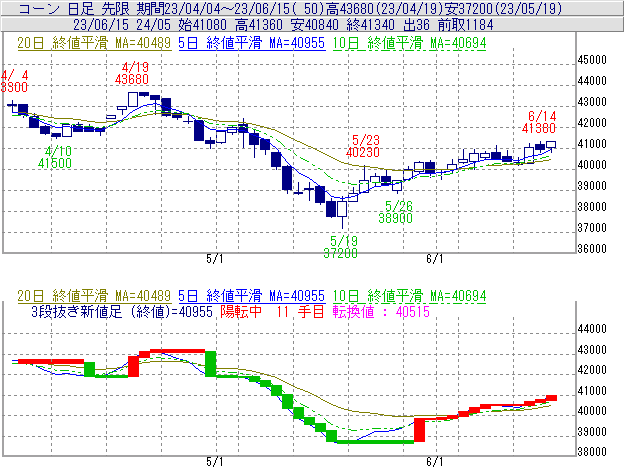Viewport: 624px width, 475px height.
Task: Click the final red block at the lower chart's right end
Action: click(x=551, y=398)
